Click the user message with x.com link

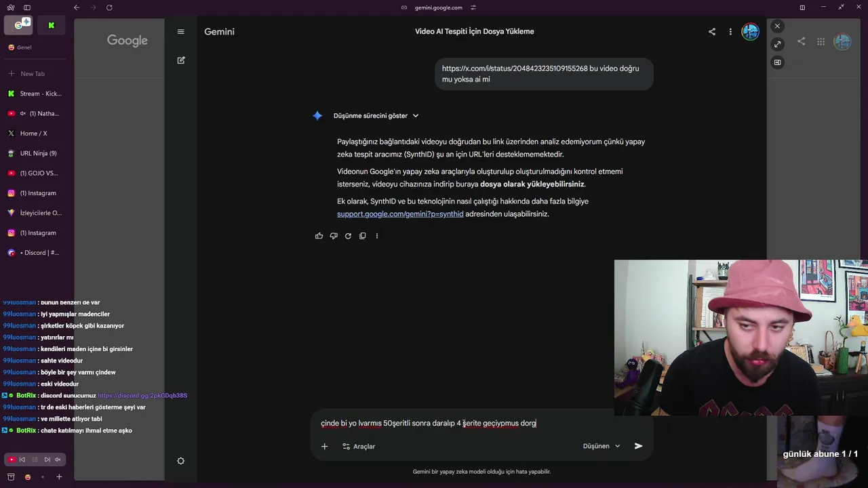(544, 74)
